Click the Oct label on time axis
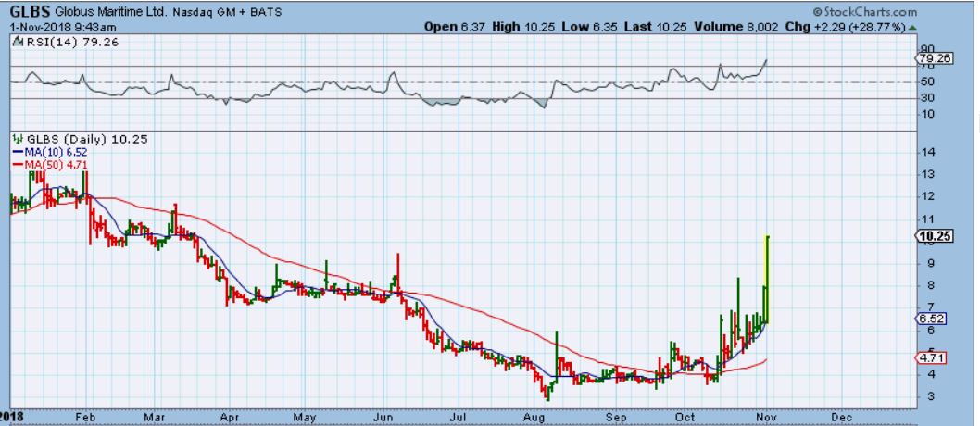 click(x=685, y=418)
